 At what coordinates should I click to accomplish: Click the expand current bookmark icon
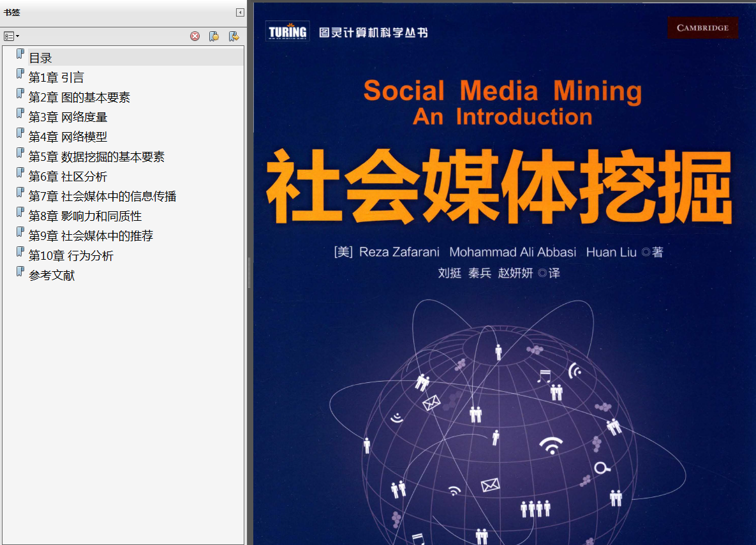(234, 36)
